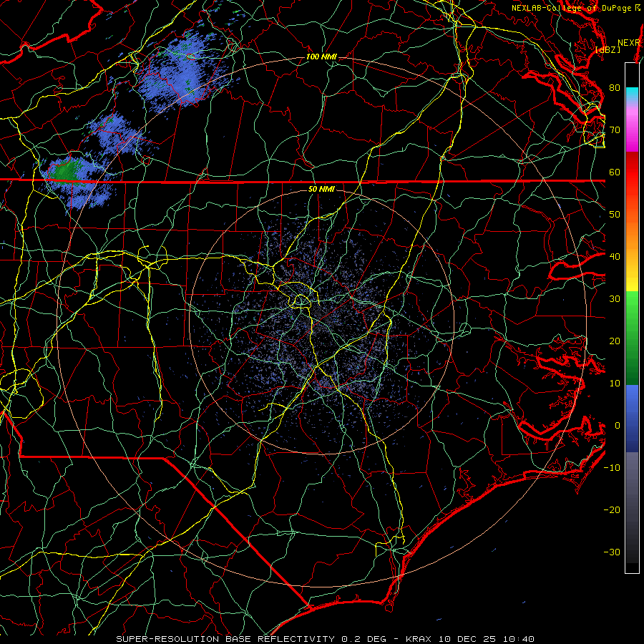Click the 50 dBZ scale value
The width and height of the screenshot is (644, 644).
(615, 215)
